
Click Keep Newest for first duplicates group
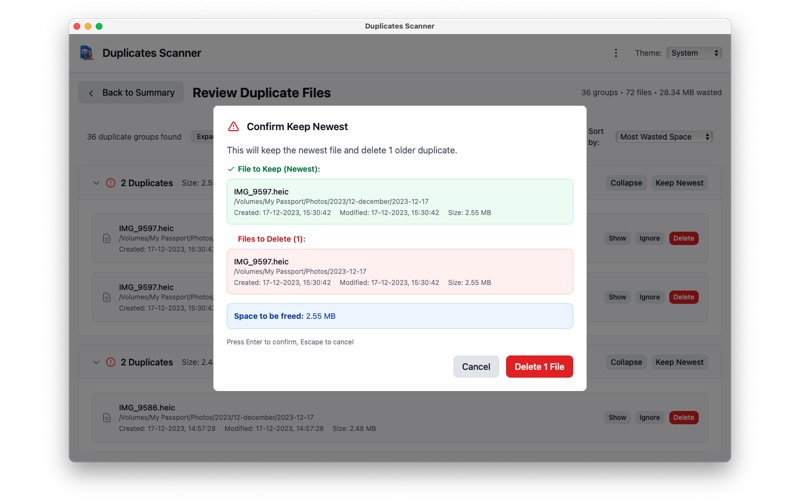tap(679, 183)
